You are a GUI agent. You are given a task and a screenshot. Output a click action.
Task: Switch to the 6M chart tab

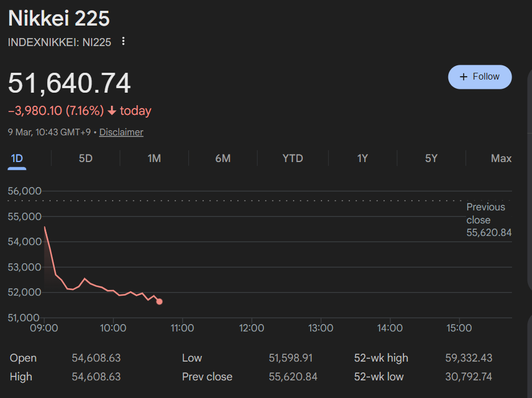pyautogui.click(x=223, y=158)
